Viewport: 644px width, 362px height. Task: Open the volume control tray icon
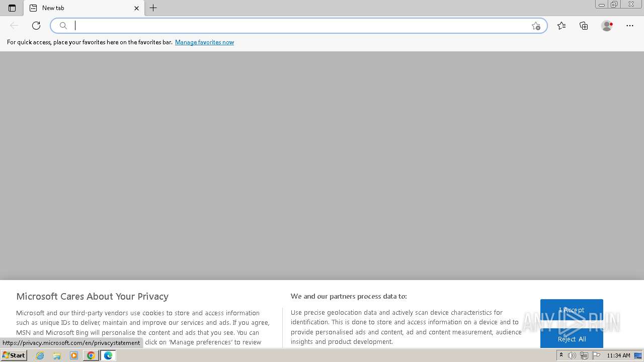572,355
